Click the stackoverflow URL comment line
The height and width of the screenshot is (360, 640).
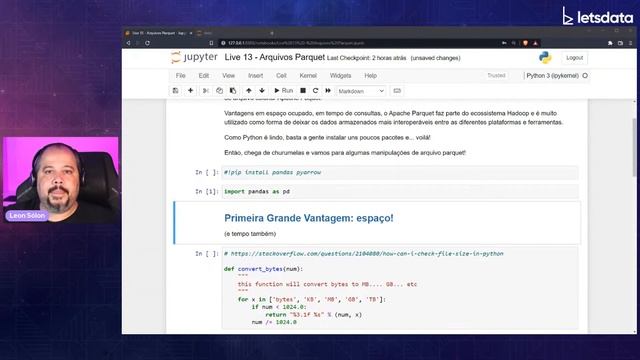[364, 253]
